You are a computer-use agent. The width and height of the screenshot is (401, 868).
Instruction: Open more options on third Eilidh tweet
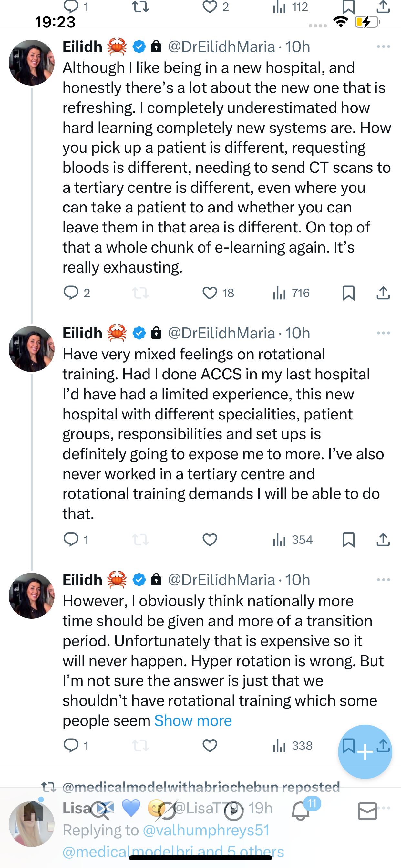pos(384,580)
